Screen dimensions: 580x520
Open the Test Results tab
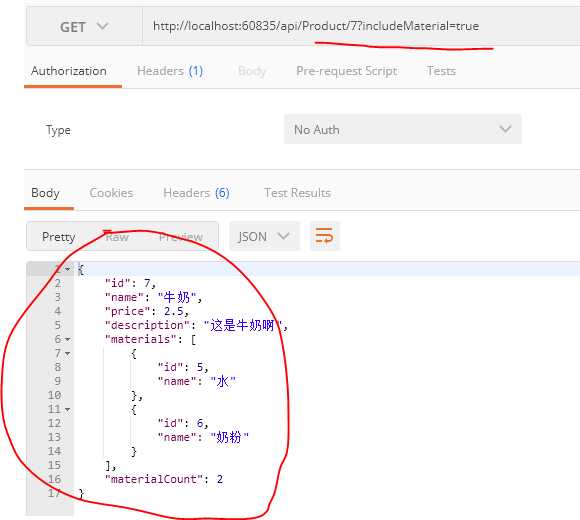(297, 193)
